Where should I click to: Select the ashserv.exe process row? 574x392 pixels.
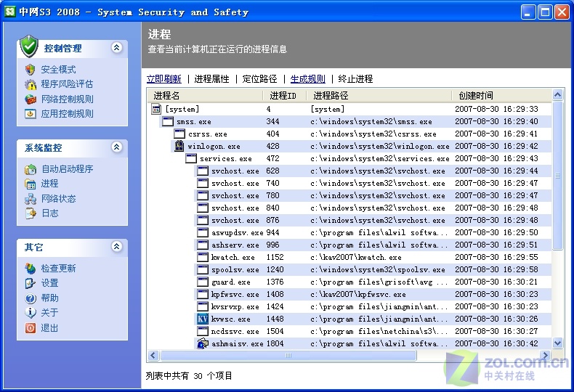[x=349, y=245]
